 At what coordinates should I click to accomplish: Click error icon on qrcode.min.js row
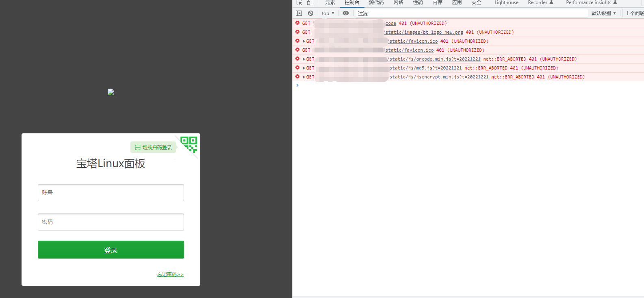click(297, 59)
